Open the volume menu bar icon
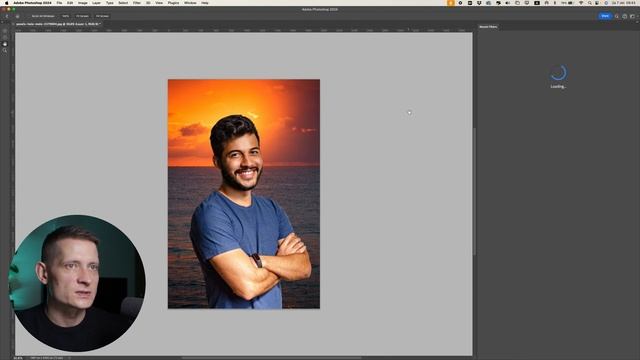 tap(508, 3)
